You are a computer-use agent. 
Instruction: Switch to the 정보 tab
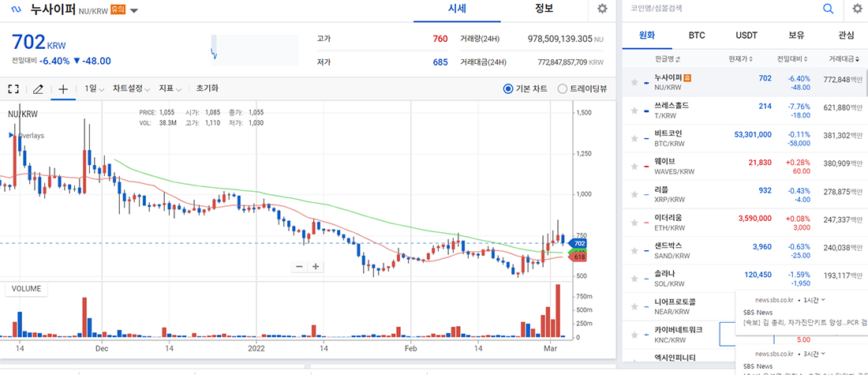(544, 9)
